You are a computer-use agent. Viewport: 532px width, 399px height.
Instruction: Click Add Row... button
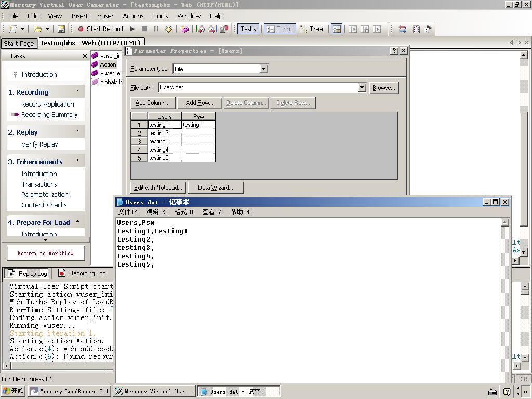click(x=199, y=103)
